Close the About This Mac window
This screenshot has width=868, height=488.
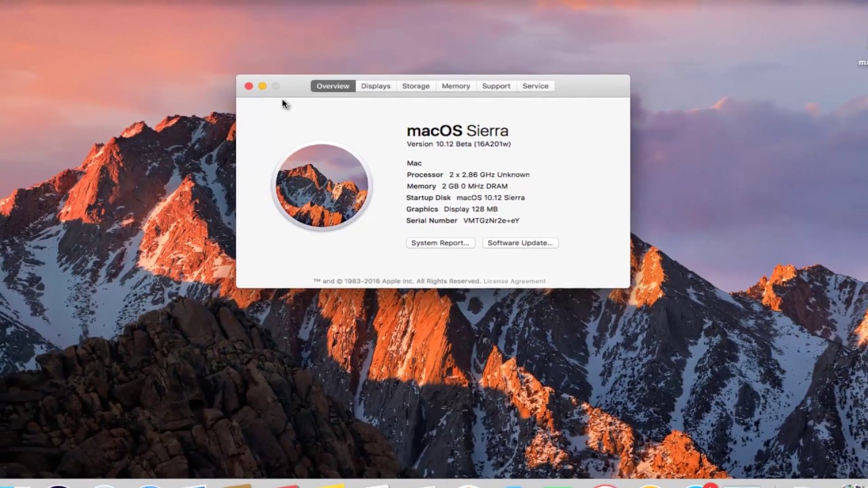249,86
